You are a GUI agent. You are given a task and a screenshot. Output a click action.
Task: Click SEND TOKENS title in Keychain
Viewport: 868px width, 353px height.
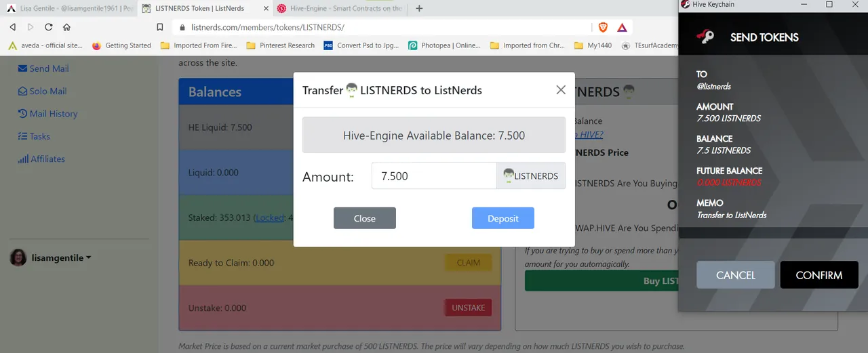coord(764,37)
